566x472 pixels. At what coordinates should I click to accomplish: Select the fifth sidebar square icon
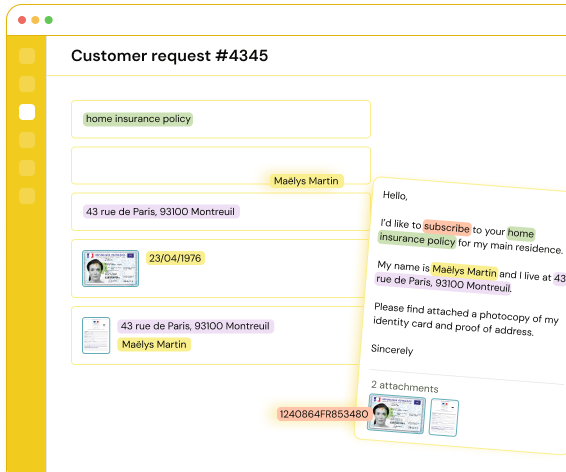pos(27,168)
